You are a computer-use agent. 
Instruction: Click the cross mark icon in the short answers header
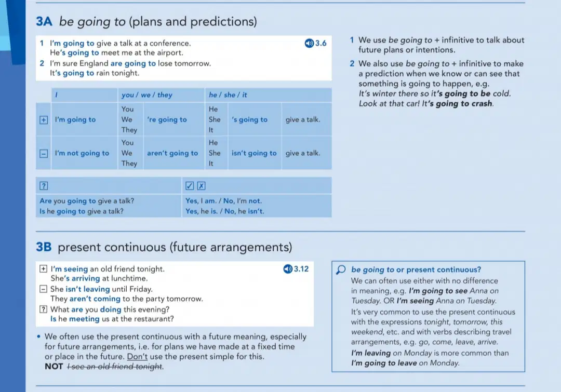tap(202, 186)
